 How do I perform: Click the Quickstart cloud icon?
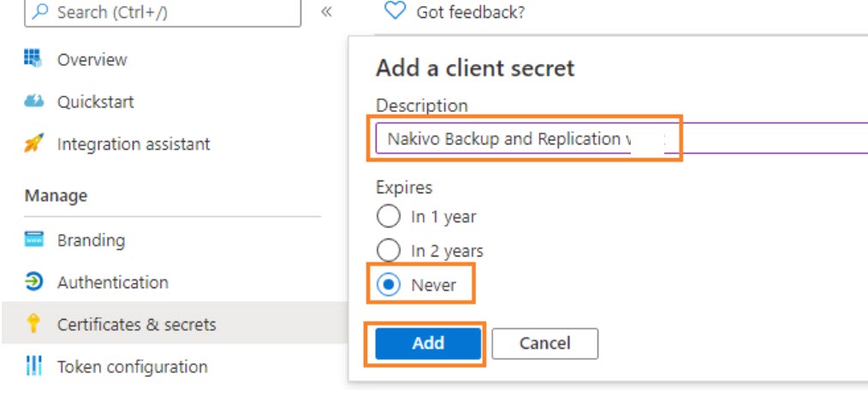click(x=33, y=102)
